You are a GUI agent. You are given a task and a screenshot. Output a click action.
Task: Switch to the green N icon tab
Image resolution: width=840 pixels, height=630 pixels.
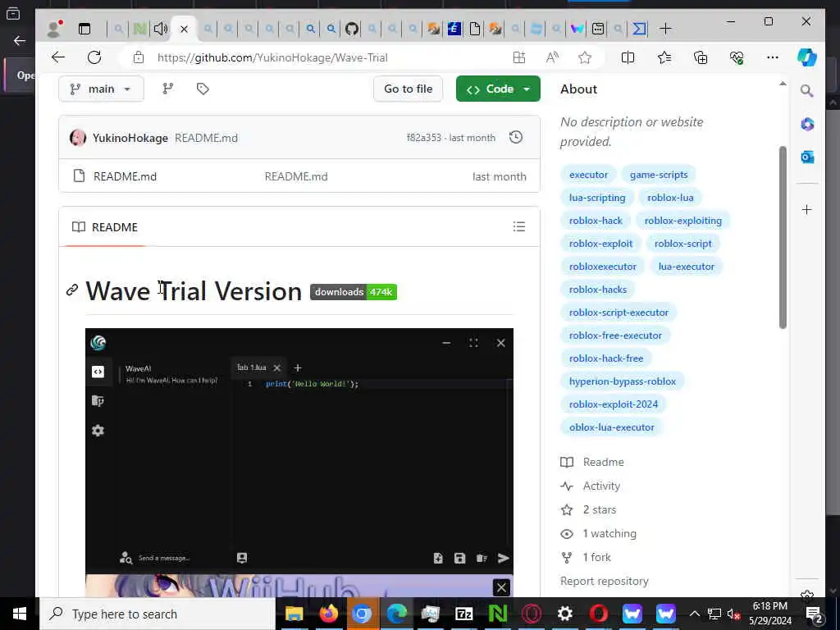click(139, 29)
